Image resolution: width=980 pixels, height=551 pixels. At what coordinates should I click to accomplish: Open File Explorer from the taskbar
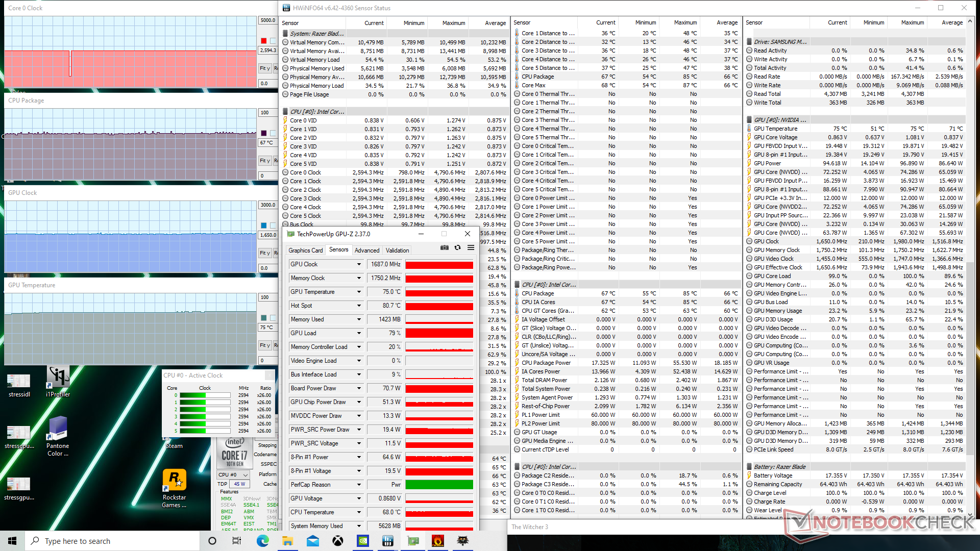pyautogui.click(x=287, y=541)
